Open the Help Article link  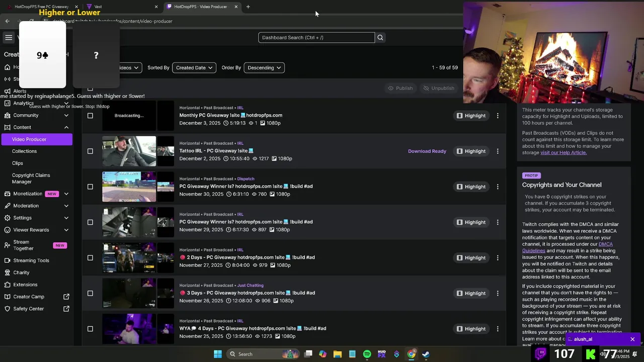click(563, 152)
